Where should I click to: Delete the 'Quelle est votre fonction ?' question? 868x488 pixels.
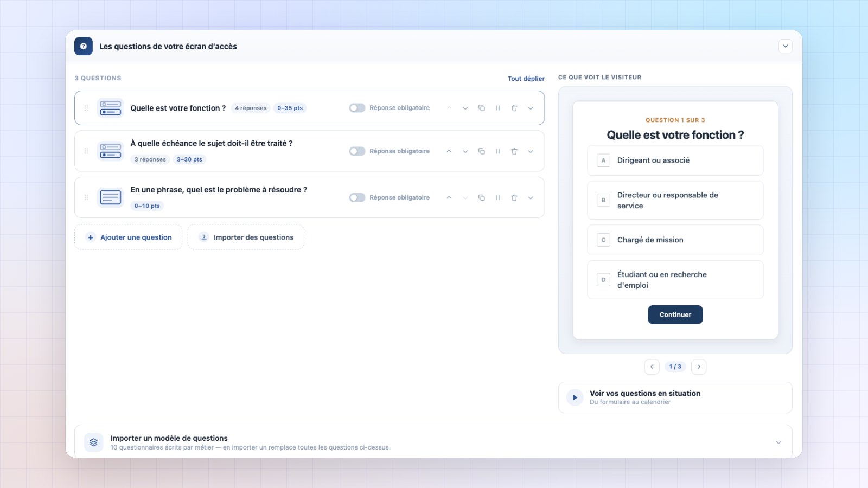pyautogui.click(x=514, y=108)
